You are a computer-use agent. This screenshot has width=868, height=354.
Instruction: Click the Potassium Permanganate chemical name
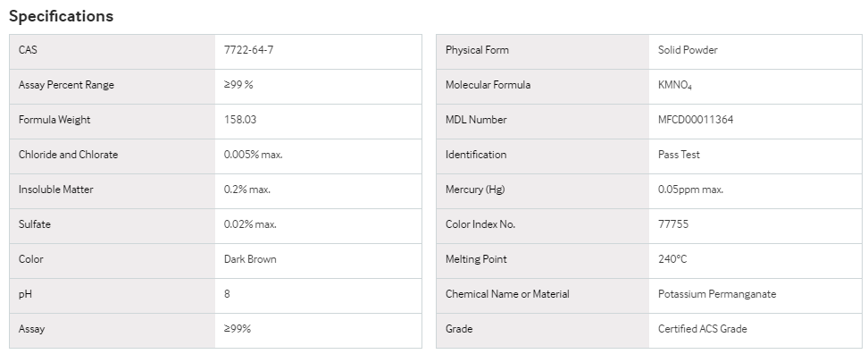click(x=717, y=294)
